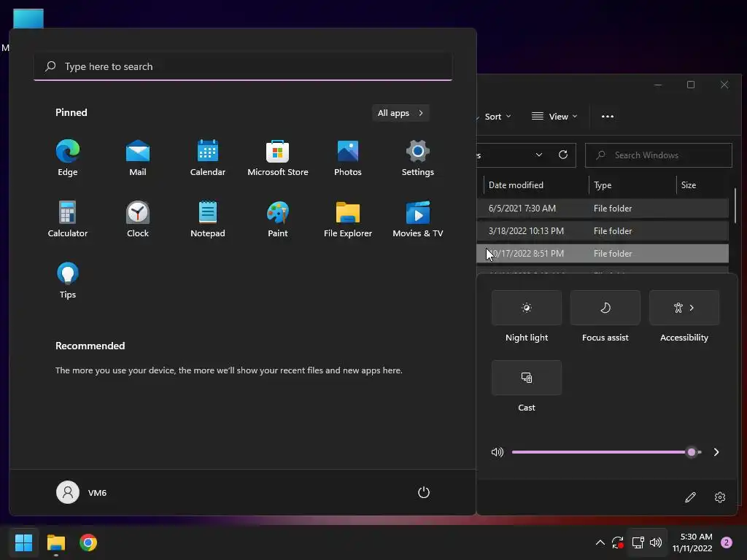
Task: Select the row dated 3/18/2022 10:13 PM
Action: (x=603, y=231)
